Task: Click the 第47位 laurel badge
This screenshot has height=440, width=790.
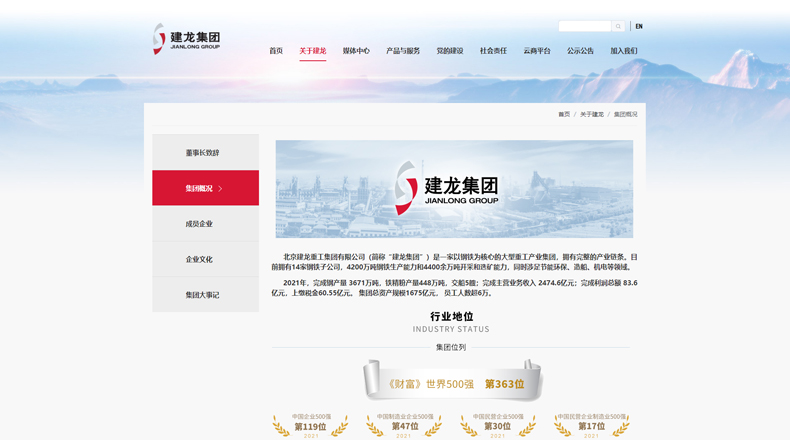Action: click(404, 426)
